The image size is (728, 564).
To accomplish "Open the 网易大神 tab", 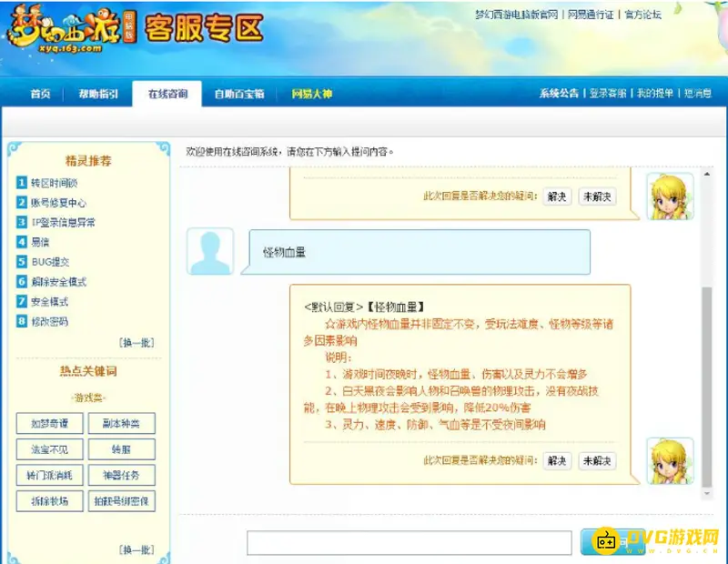I will point(312,94).
